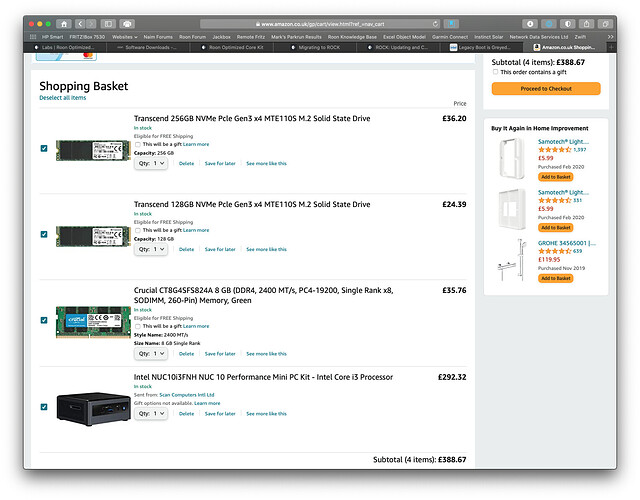View star ratings for Samotech with 1,397 reviews
This screenshot has height=500, width=640.
pyautogui.click(x=554, y=150)
